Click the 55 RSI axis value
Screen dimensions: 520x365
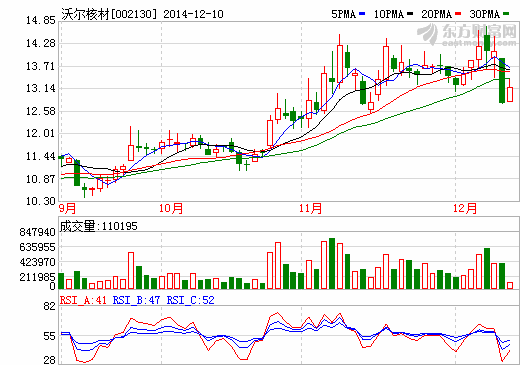50,336
